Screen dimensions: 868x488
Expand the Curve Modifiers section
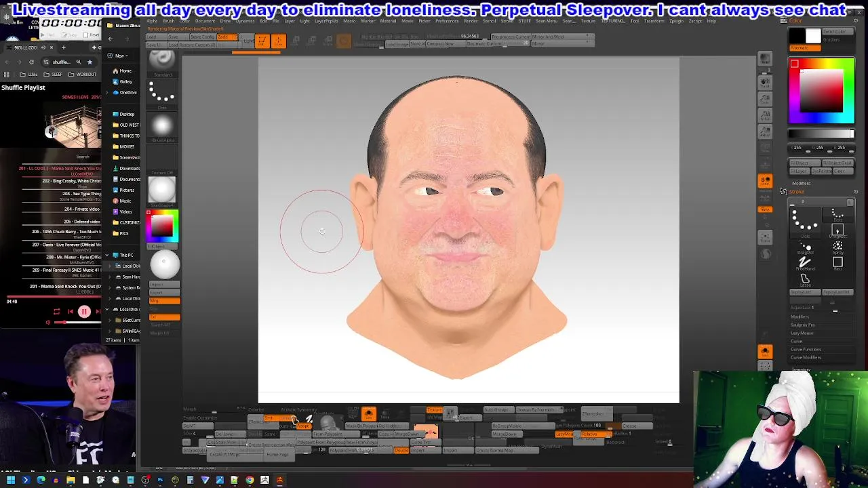(x=806, y=357)
